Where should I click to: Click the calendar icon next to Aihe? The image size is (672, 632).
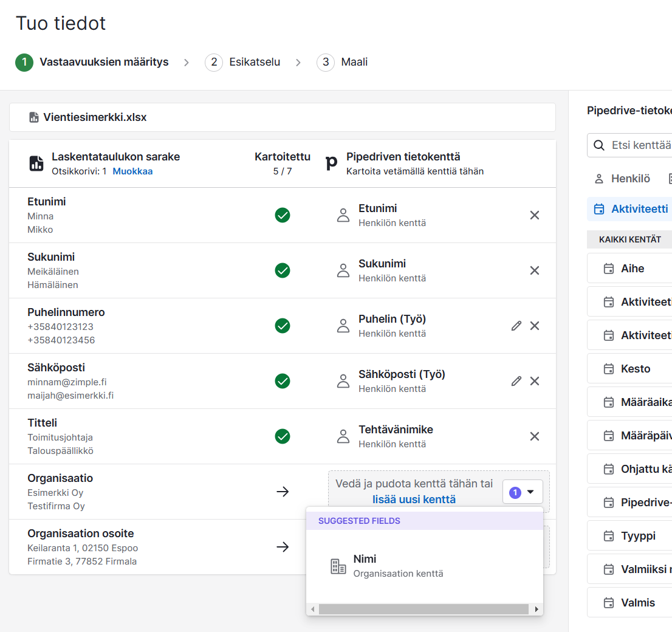(608, 269)
